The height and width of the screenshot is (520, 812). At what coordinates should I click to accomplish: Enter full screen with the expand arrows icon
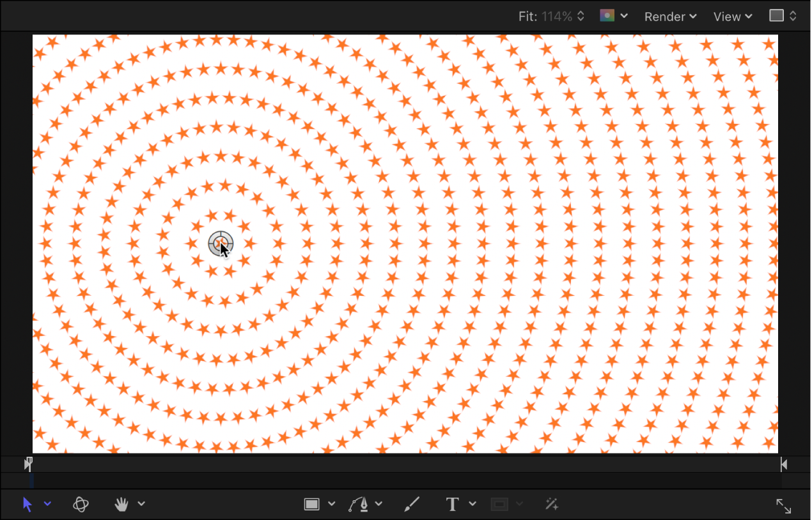pos(785,506)
